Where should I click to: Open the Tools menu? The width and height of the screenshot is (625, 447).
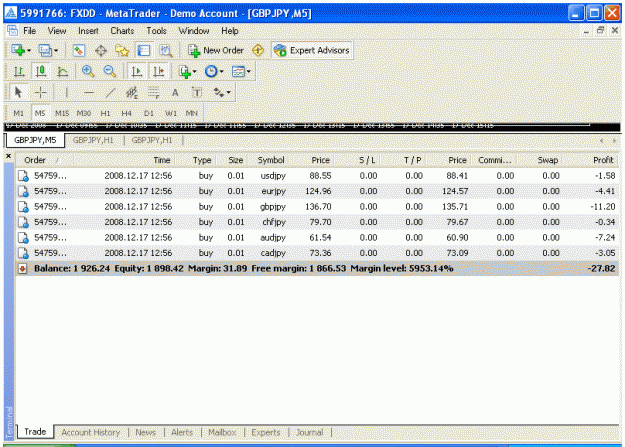tap(156, 31)
